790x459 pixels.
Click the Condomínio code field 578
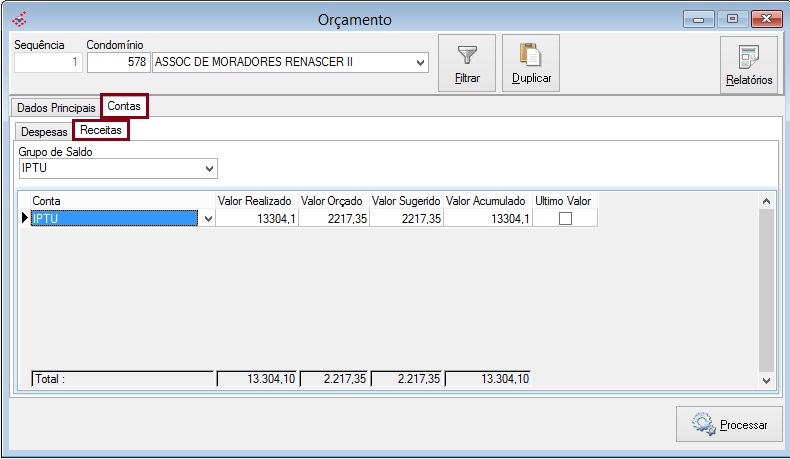[118, 63]
